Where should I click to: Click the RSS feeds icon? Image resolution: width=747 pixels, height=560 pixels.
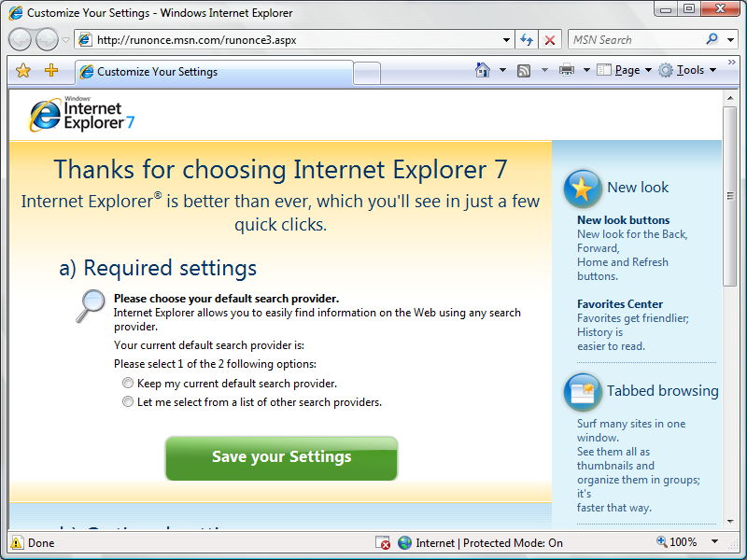point(524,71)
